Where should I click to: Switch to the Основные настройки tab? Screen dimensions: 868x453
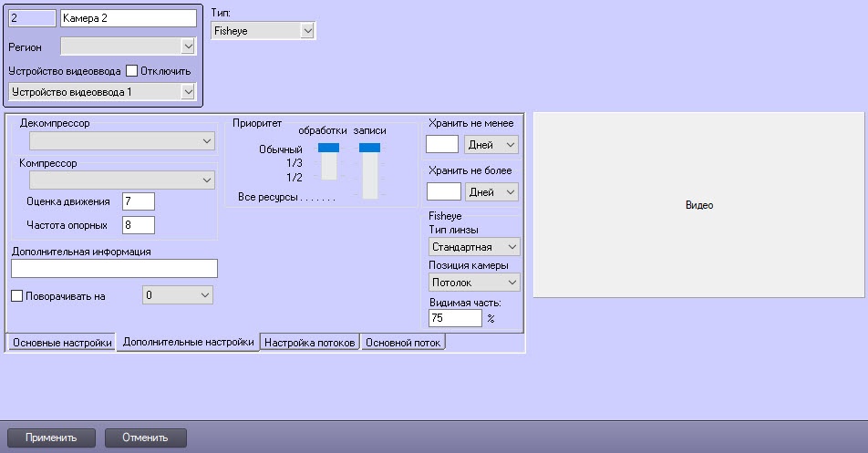tap(61, 343)
